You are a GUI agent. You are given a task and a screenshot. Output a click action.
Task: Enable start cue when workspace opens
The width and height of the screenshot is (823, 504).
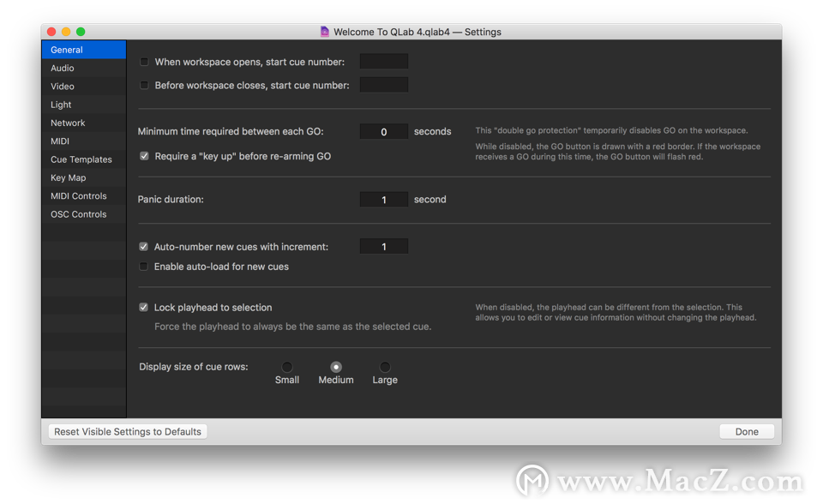click(144, 62)
